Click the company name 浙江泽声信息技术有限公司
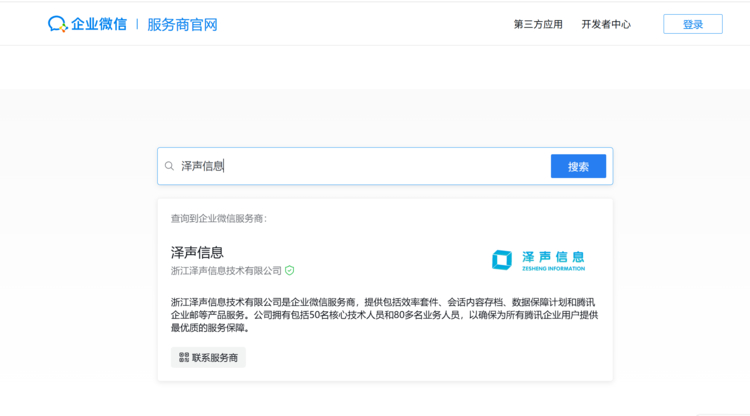This screenshot has height=416, width=750. (226, 271)
